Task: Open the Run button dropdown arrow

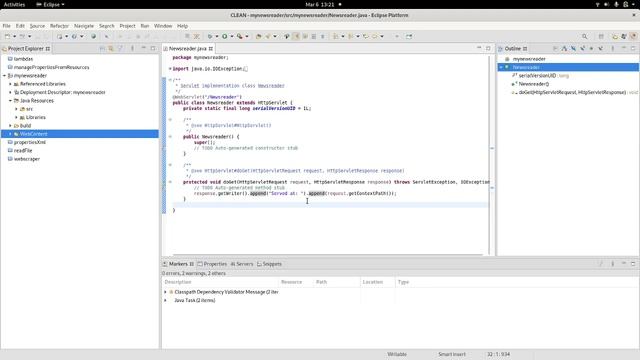Action: point(231,36)
